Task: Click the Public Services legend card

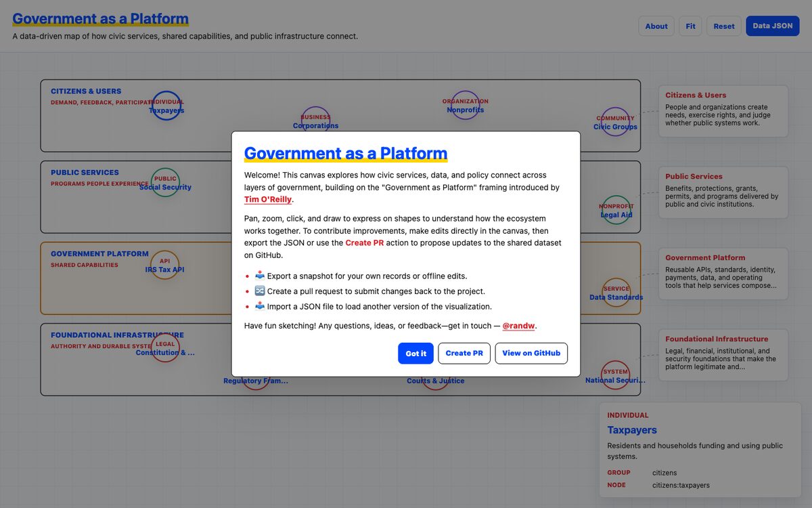Action: click(723, 192)
